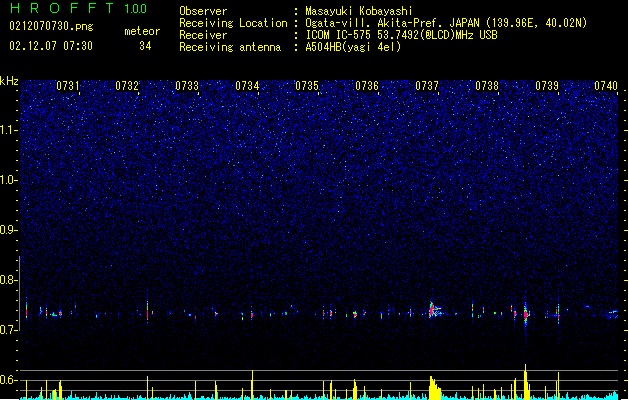Click the 0733 time marker
This screenshot has height=400, width=629.
pyautogui.click(x=187, y=86)
